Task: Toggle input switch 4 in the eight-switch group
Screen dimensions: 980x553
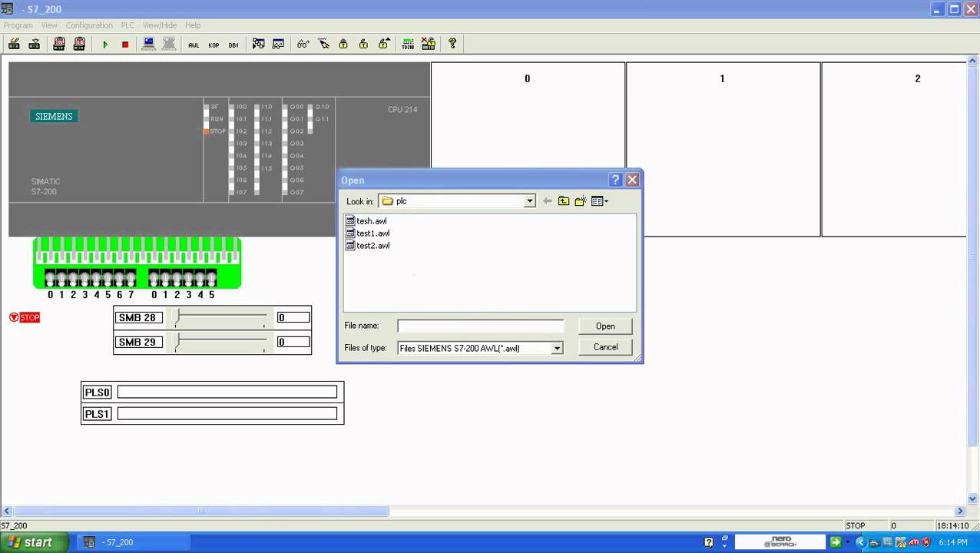Action: point(96,277)
